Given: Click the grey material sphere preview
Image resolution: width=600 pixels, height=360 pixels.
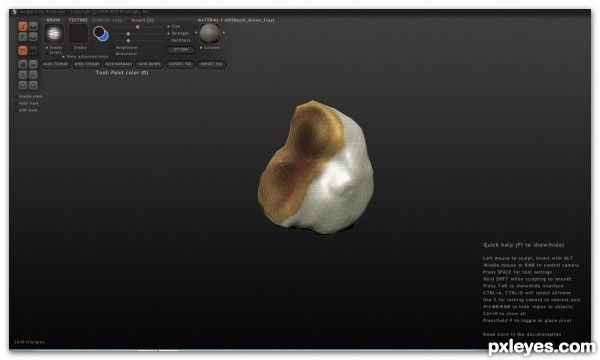Looking at the screenshot, I should 210,33.
